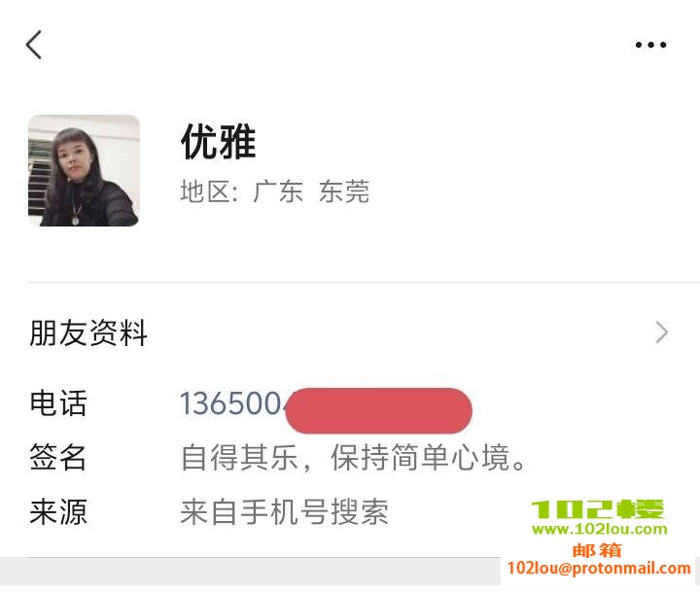Open the three-dot more options menu
This screenshot has height=592, width=700.
pos(650,45)
